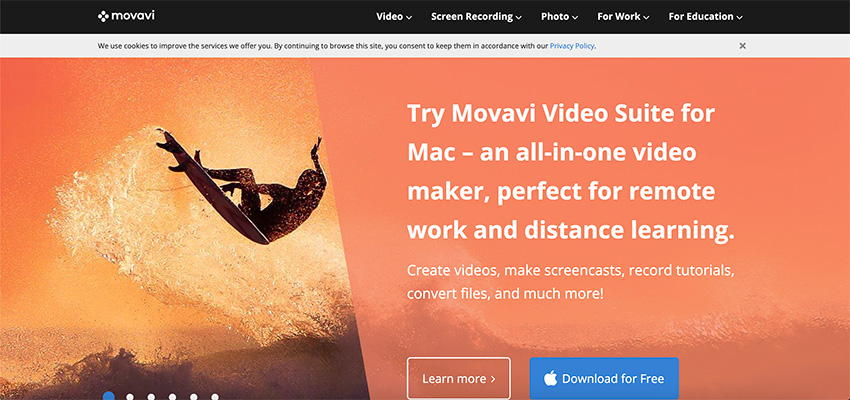Click the Apple icon on the download button
Screen dimensions: 850x400
coord(550,378)
